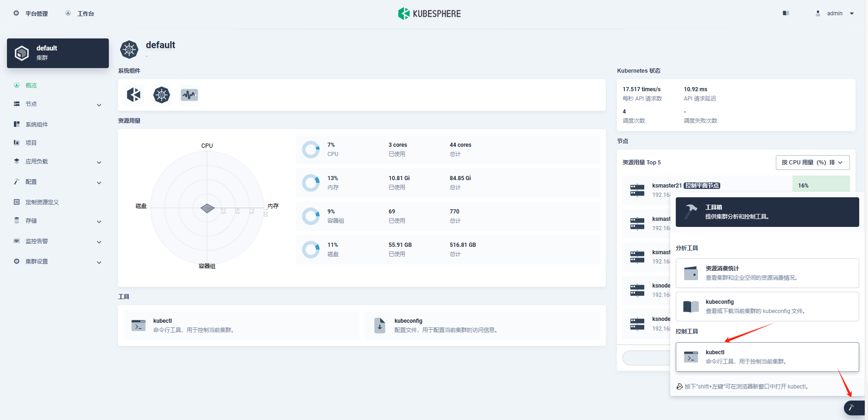Image resolution: width=868 pixels, height=420 pixels.
Task: Click the 44 cores total CPU value
Action: 460,145
